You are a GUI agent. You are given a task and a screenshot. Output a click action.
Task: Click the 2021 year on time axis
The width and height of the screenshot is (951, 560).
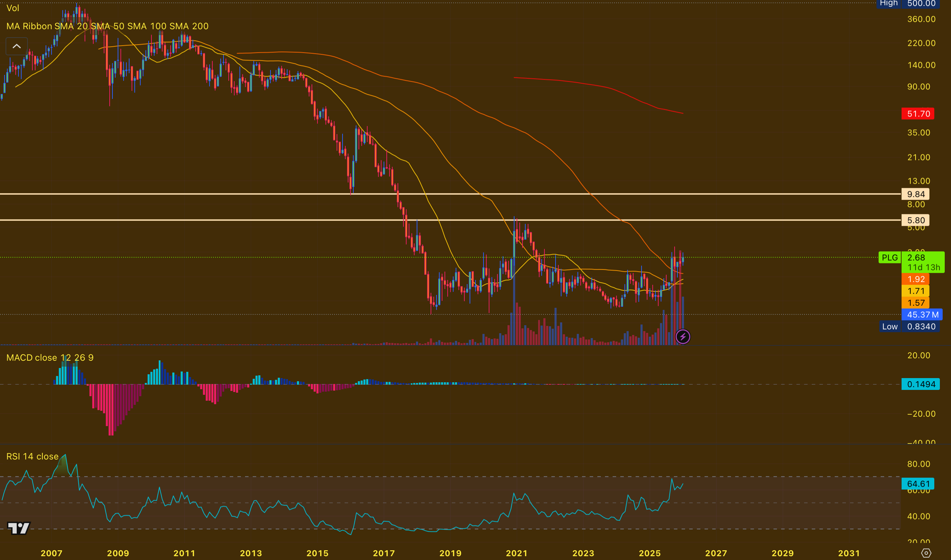pos(517,553)
